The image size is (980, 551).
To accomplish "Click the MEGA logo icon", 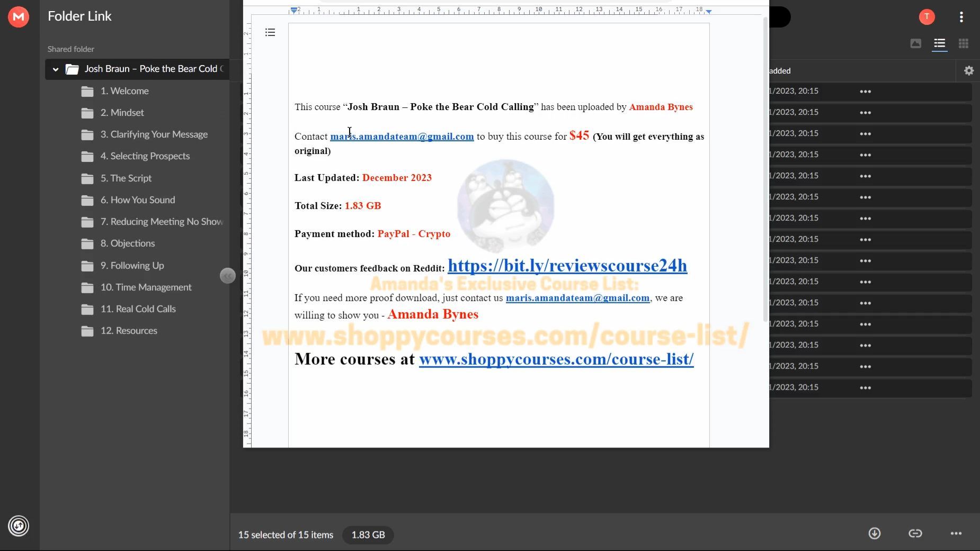I will coord(19,17).
